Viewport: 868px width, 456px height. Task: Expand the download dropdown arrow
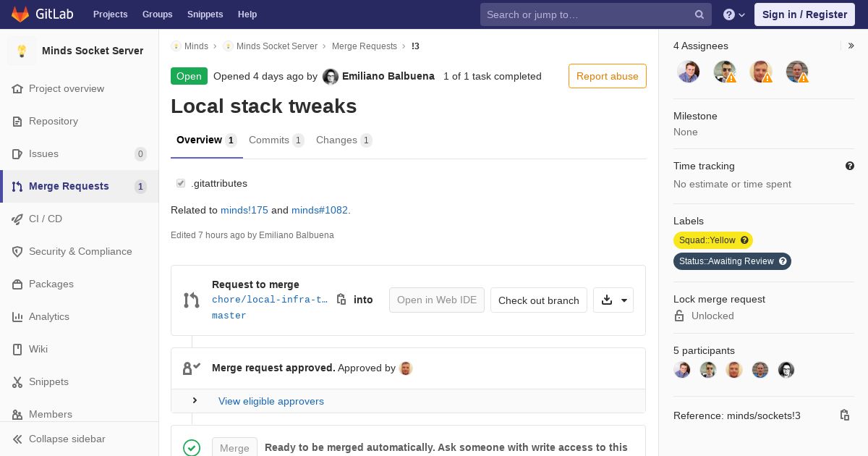coord(624,300)
